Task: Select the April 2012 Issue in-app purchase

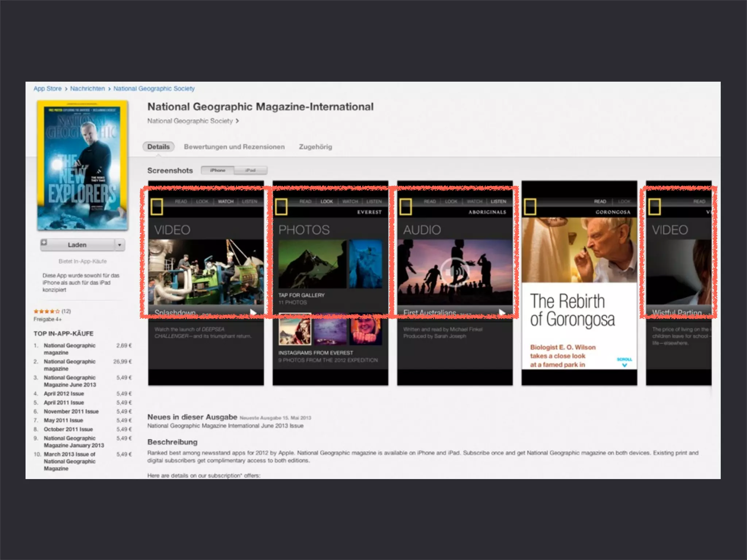Action: (x=64, y=394)
